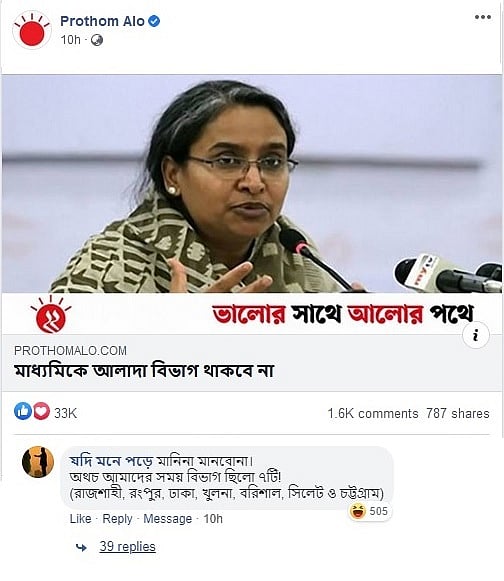Open the Prothom Alo page name link

coord(102,21)
